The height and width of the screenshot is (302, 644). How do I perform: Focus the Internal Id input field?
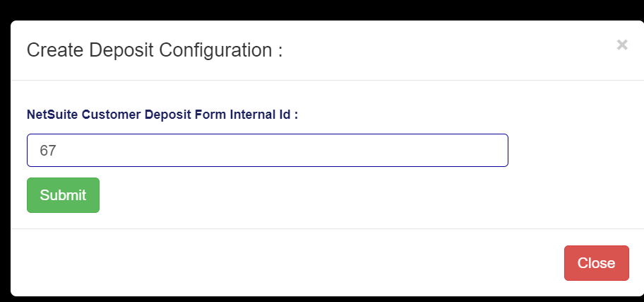(x=267, y=151)
